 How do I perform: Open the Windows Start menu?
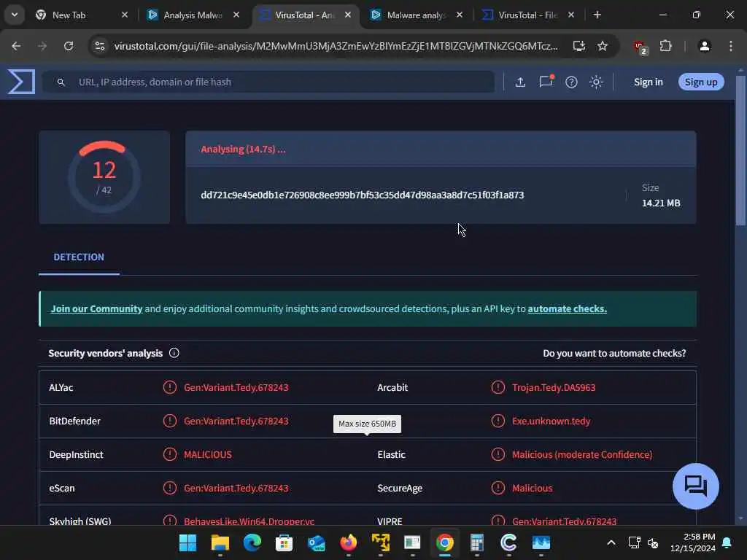(x=187, y=542)
